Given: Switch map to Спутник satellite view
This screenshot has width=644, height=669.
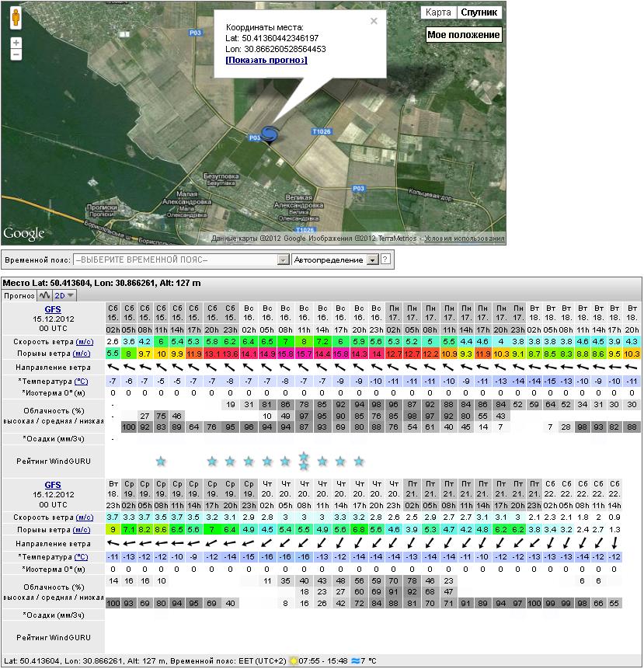Looking at the screenshot, I should tap(479, 12).
